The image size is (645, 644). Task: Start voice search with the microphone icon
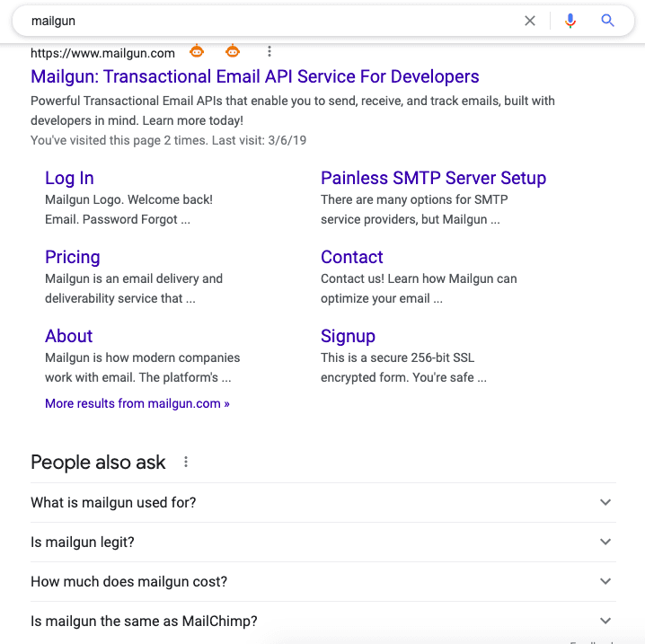coord(570,21)
